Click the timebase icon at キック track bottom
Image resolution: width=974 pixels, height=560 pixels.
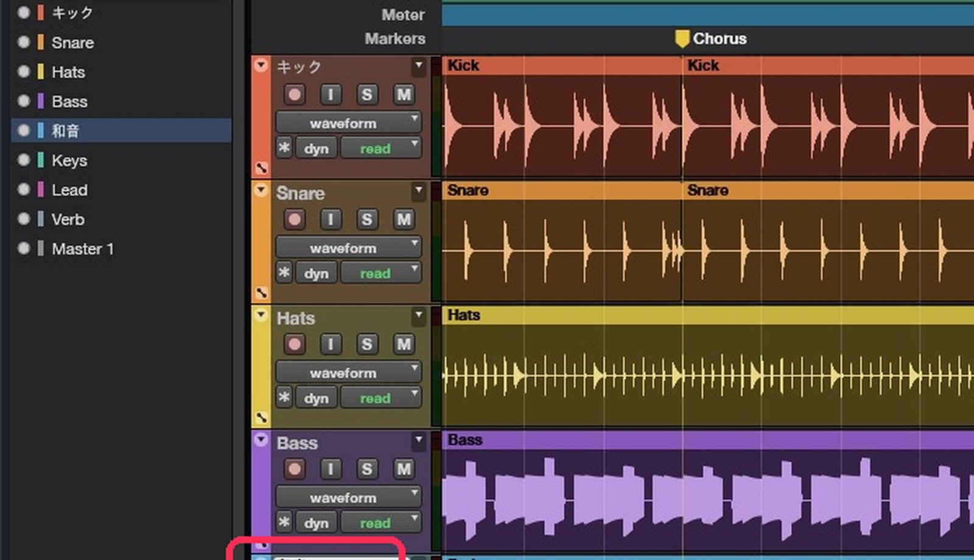click(262, 168)
